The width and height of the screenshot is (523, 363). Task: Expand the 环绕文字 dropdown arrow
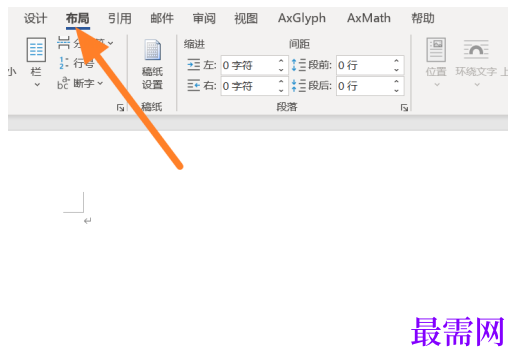pos(477,85)
